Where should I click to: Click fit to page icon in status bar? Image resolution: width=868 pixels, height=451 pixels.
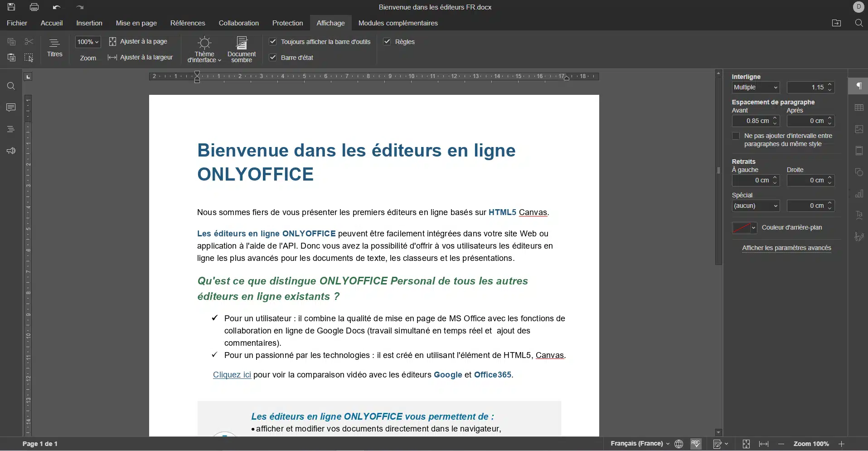click(x=746, y=444)
